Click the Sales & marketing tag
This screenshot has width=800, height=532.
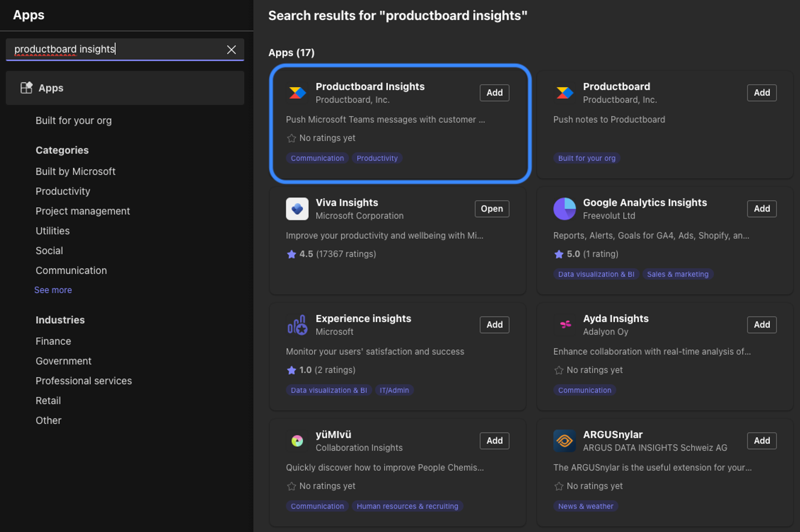678,274
